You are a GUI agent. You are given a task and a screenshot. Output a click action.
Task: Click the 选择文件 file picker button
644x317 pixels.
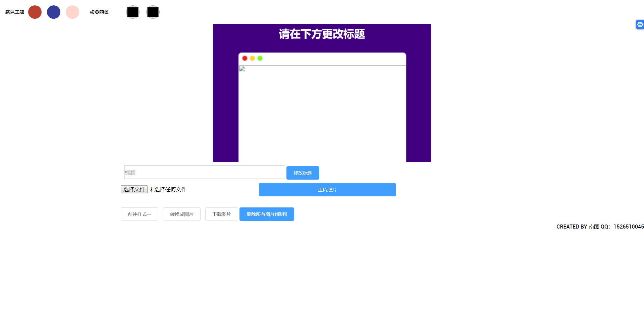(134, 189)
